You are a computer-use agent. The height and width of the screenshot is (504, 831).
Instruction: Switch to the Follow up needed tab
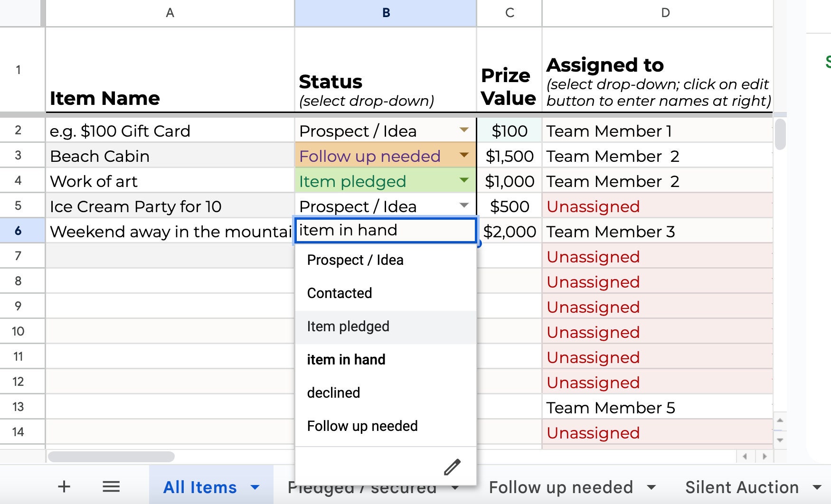point(562,487)
